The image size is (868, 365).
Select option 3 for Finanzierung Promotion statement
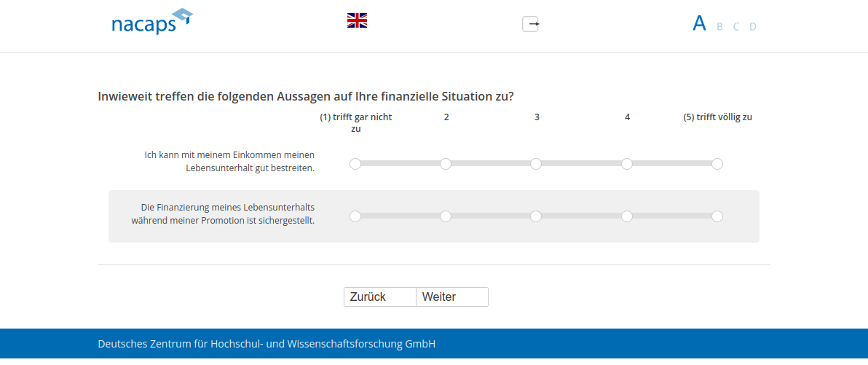tap(536, 216)
